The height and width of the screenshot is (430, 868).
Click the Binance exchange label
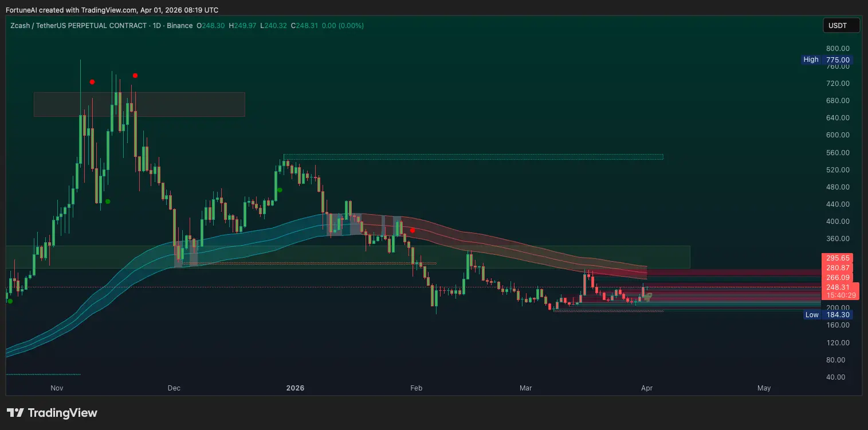click(180, 26)
